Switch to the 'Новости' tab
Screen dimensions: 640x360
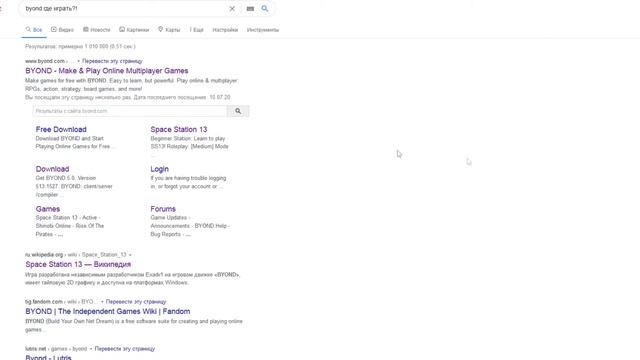(97, 30)
